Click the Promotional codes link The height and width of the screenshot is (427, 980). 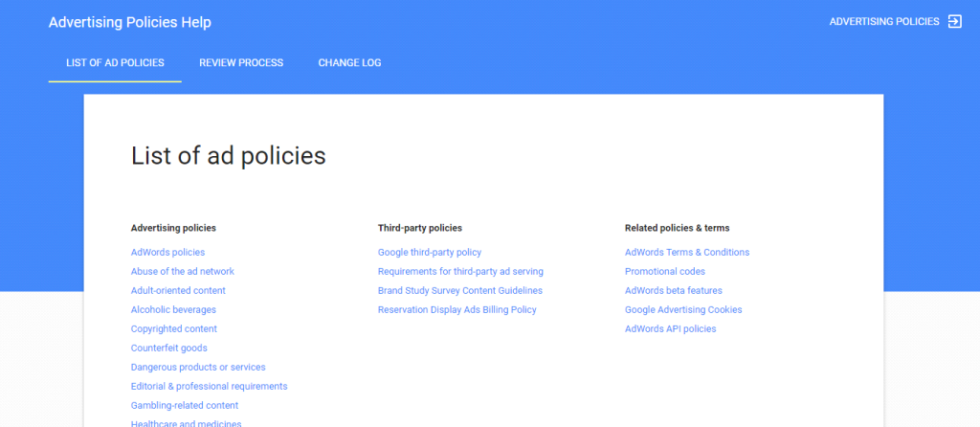(x=665, y=272)
